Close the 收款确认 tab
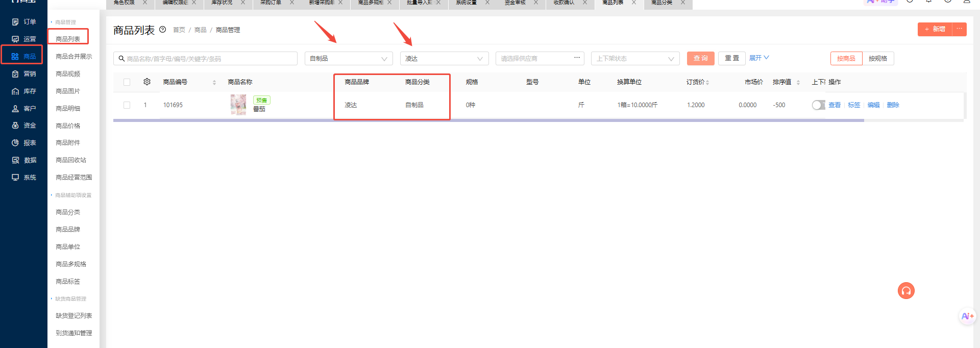The image size is (980, 348). (x=585, y=3)
